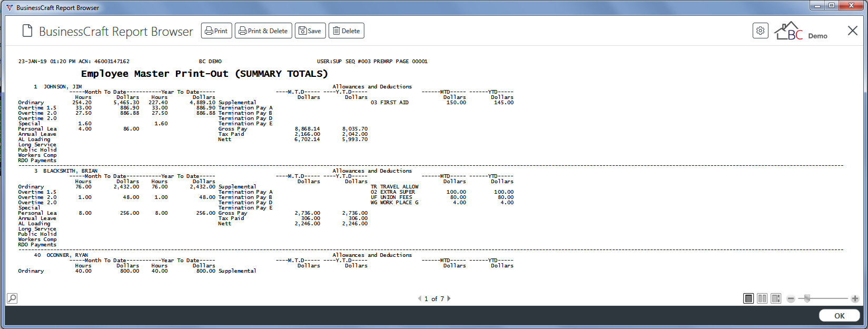Click the YTD tax value '2,042.00'
The height and width of the screenshot is (329, 868).
tap(355, 134)
